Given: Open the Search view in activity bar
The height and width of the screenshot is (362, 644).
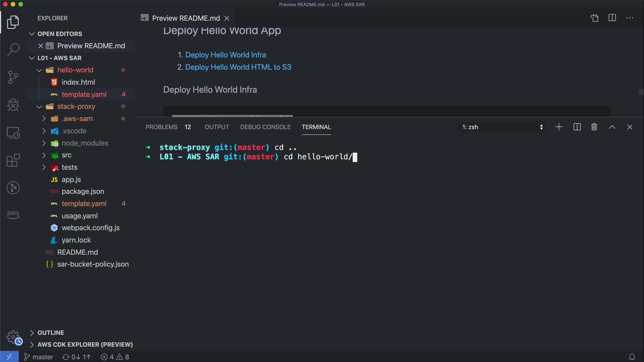Looking at the screenshot, I should (13, 50).
